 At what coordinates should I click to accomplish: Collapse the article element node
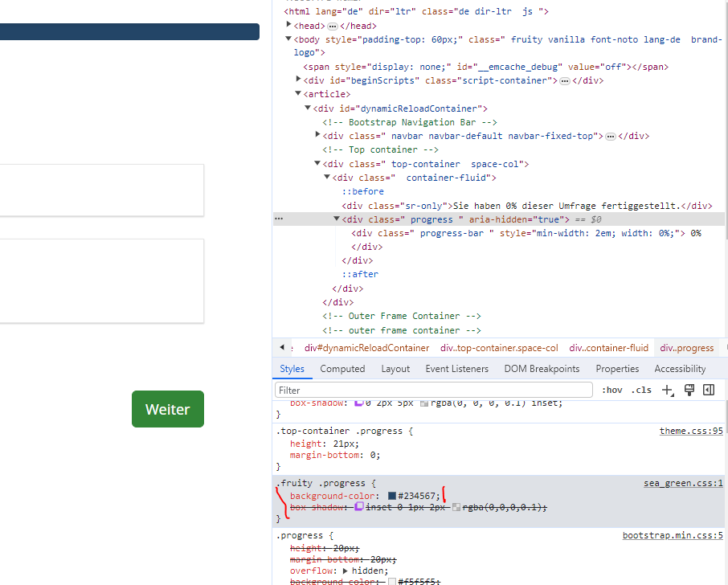pyautogui.click(x=298, y=94)
